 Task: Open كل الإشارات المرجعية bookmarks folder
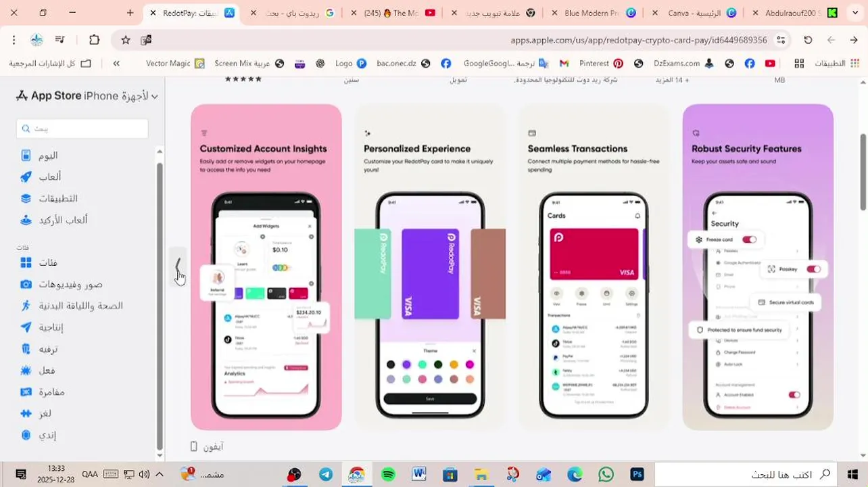[50, 64]
